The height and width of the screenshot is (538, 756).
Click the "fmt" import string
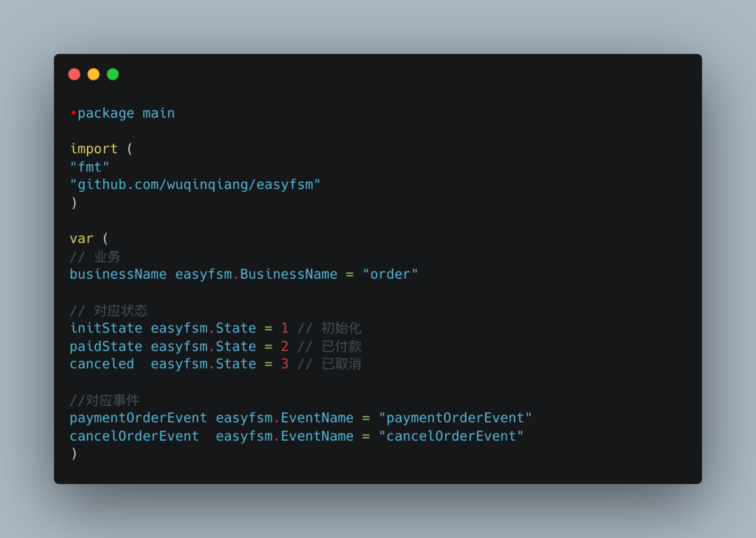[x=90, y=167]
